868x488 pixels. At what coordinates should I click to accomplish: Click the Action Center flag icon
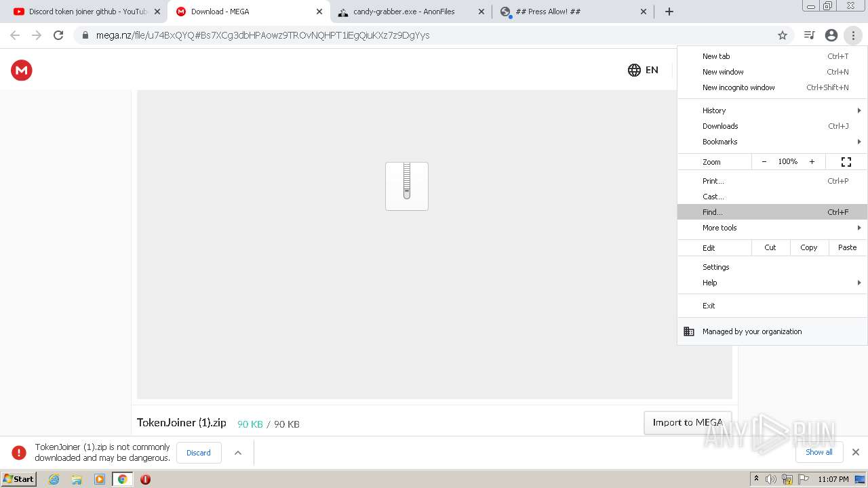(x=804, y=479)
